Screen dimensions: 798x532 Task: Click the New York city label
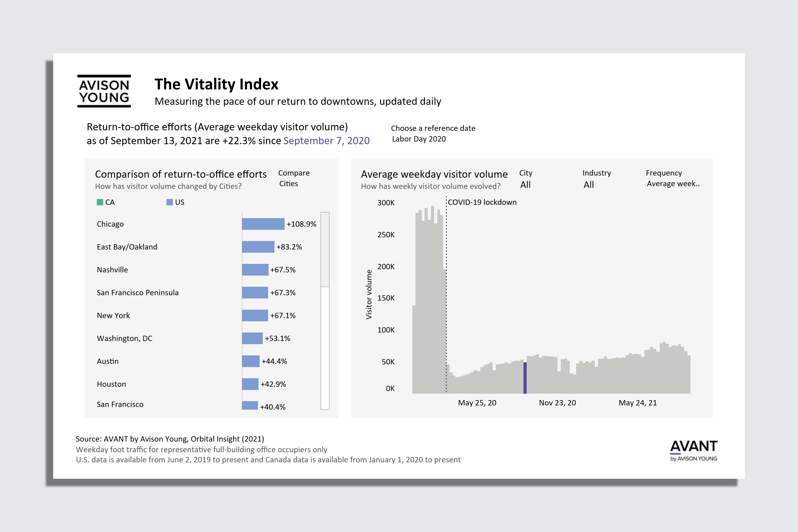pos(113,315)
